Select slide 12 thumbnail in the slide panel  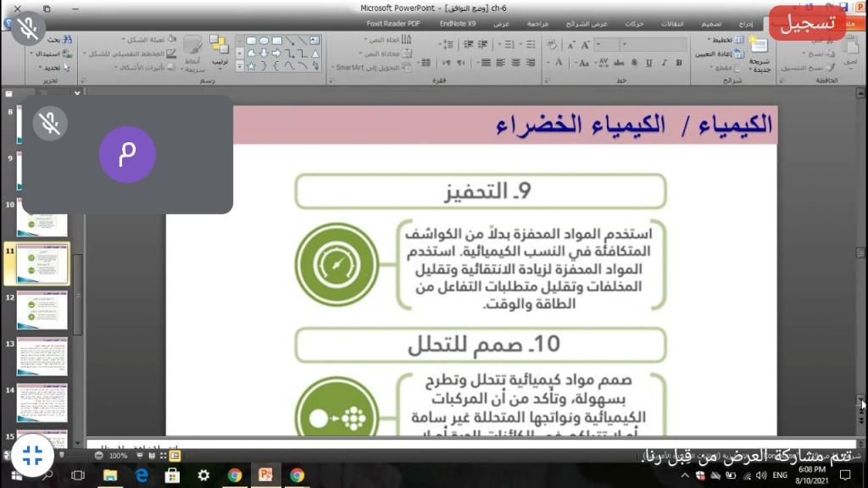[41, 308]
